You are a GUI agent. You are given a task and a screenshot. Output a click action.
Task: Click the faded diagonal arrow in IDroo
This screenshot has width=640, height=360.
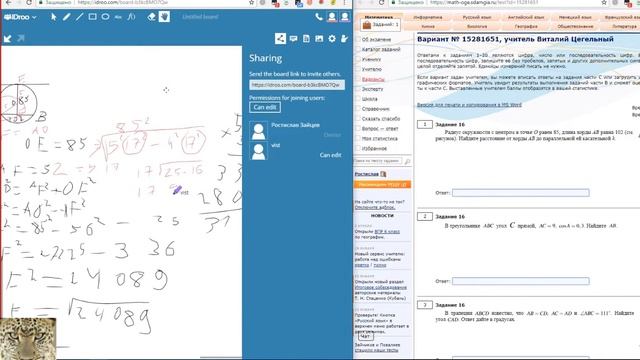pyautogui.click(x=21, y=38)
